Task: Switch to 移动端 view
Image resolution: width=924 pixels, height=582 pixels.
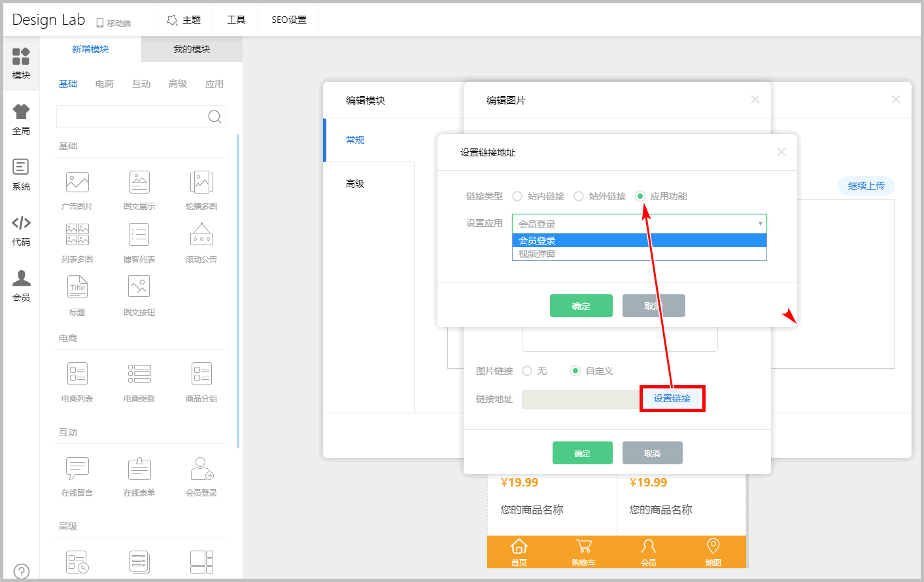Action: pos(114,23)
